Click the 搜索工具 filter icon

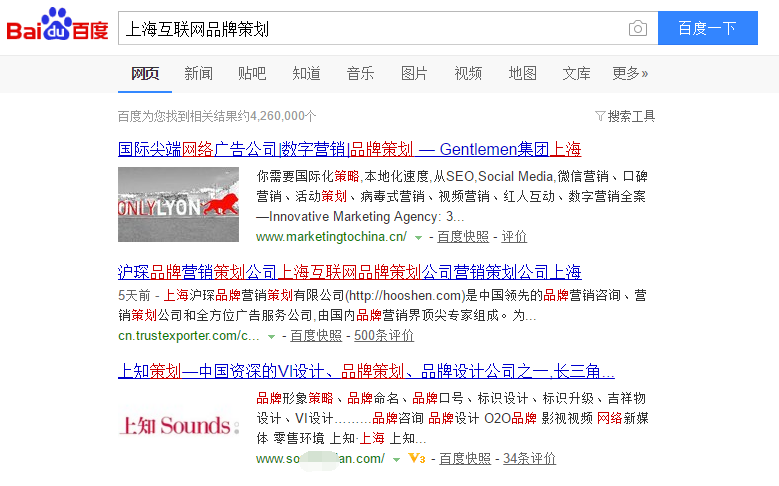tap(600, 116)
